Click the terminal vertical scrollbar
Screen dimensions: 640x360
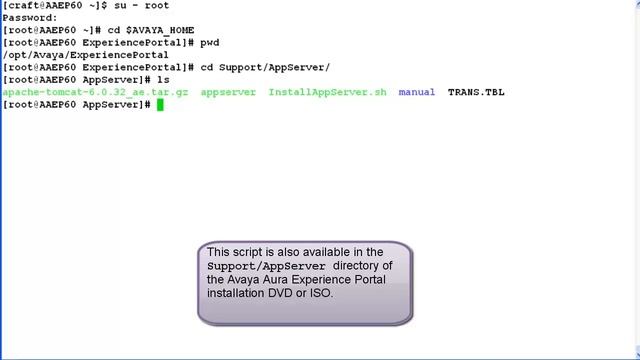pyautogui.click(x=637, y=180)
